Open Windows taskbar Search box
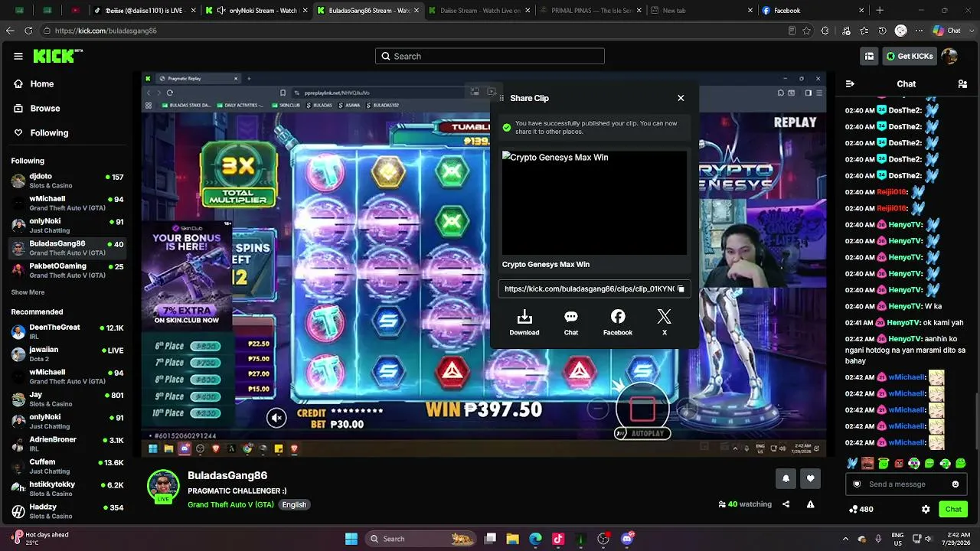Screen dimensions: 980x551 tap(420, 539)
